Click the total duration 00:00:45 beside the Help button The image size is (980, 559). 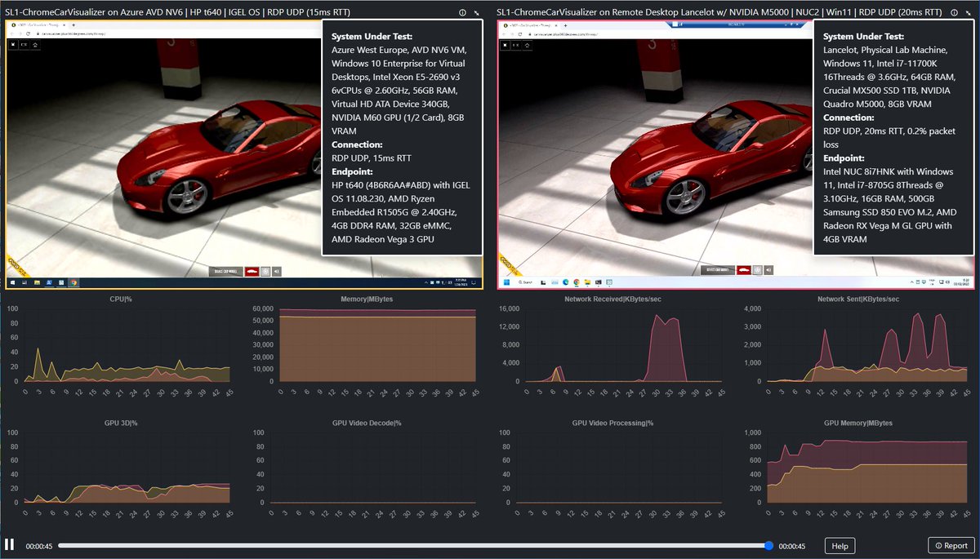(792, 546)
